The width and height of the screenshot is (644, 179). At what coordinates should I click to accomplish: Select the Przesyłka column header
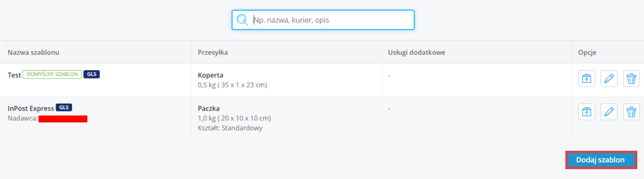[x=213, y=52]
